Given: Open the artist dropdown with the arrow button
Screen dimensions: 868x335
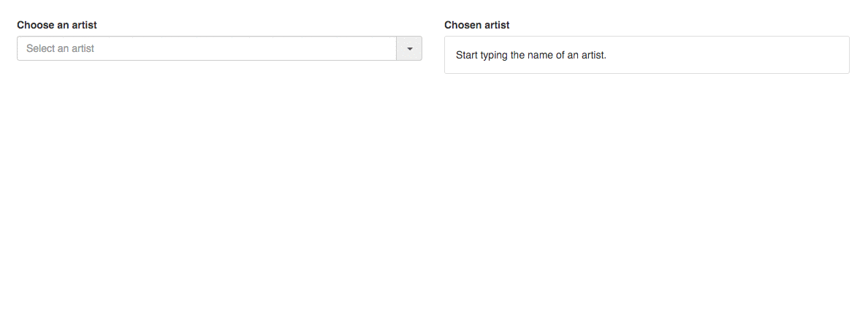Looking at the screenshot, I should pos(409,49).
